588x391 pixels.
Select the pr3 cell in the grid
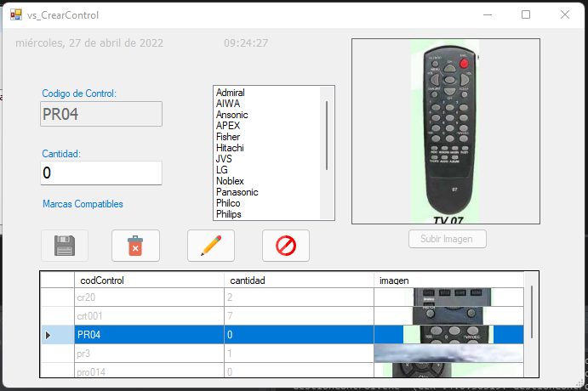pos(149,353)
